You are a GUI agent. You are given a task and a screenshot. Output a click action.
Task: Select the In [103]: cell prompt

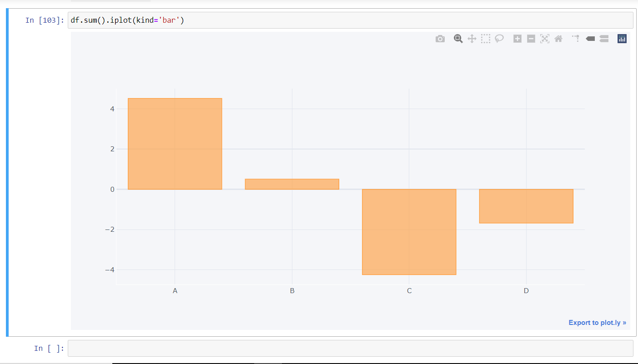pos(45,20)
